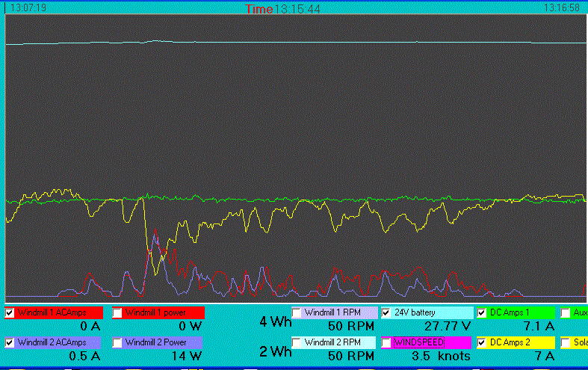This screenshot has width=588, height=370.
Task: Enable the WINDSPEED checkbox
Action: tap(386, 342)
